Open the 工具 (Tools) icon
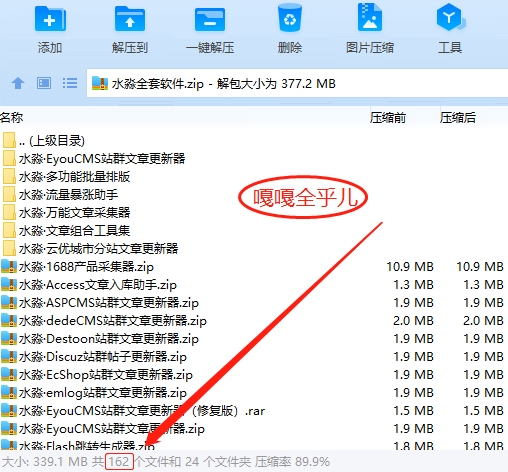The width and height of the screenshot is (508, 472). 450,17
